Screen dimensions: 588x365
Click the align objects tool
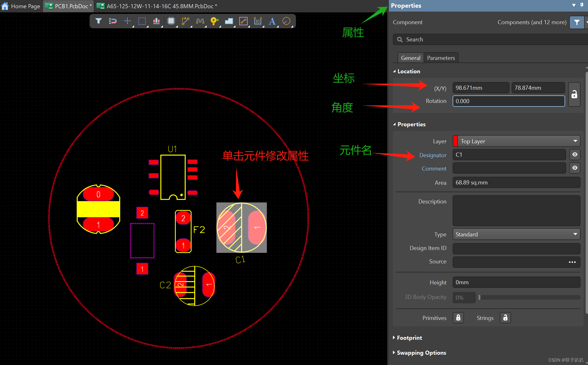156,21
